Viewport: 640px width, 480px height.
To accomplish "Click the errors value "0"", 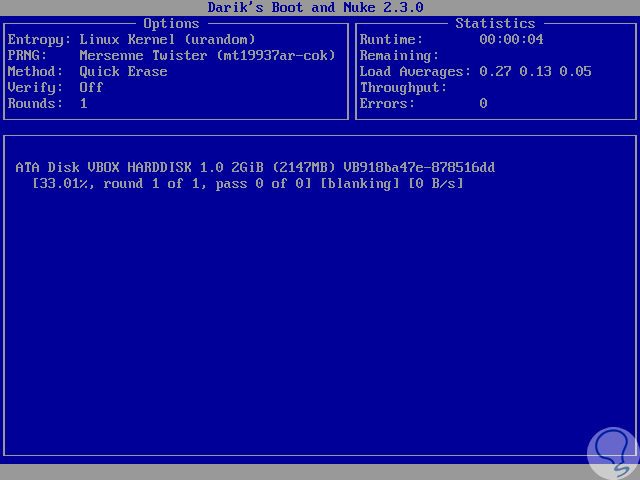I will pos(483,104).
